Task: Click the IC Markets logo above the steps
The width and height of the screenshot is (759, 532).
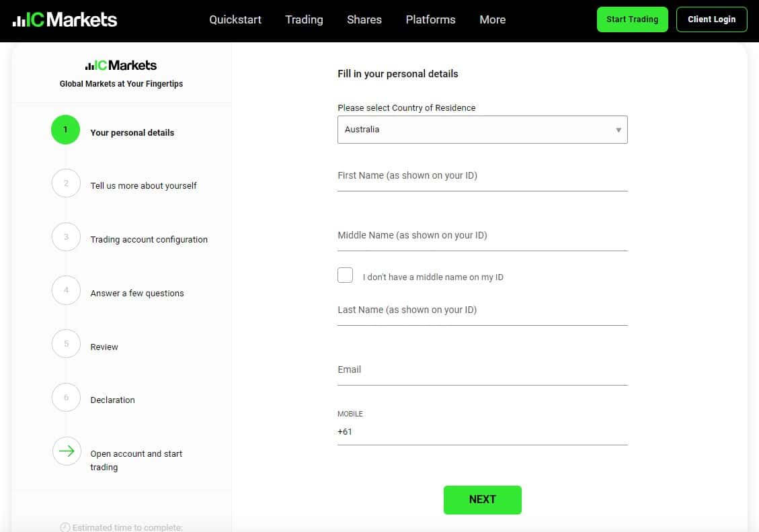Action: click(121, 65)
